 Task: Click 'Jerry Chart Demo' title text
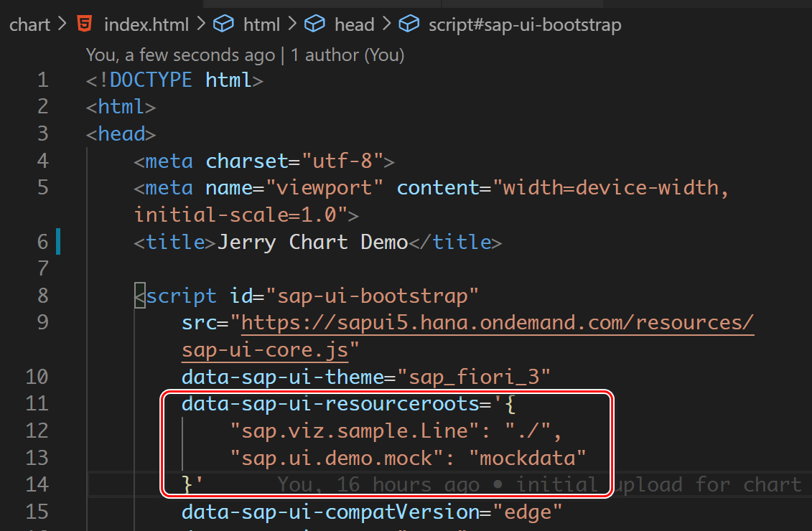(313, 243)
